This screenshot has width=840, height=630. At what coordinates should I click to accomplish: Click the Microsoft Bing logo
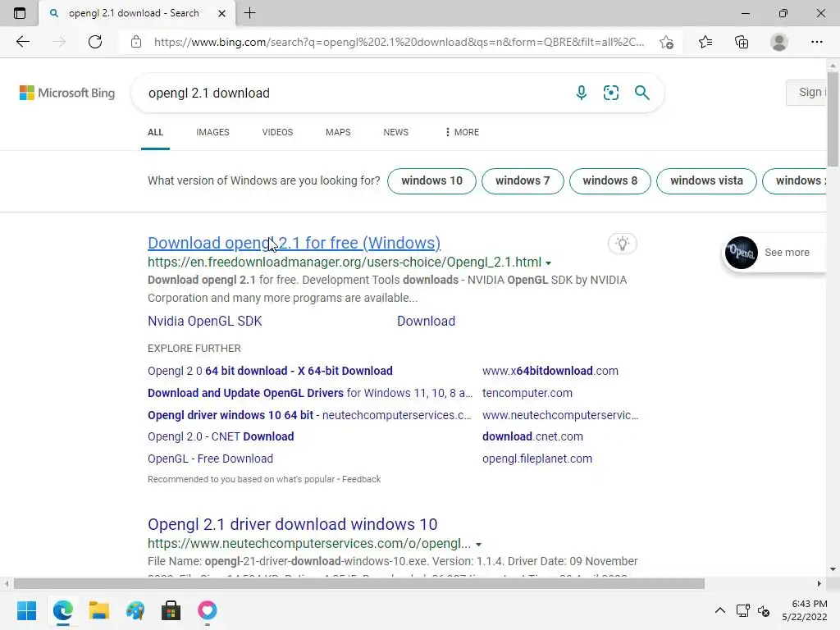coord(67,93)
